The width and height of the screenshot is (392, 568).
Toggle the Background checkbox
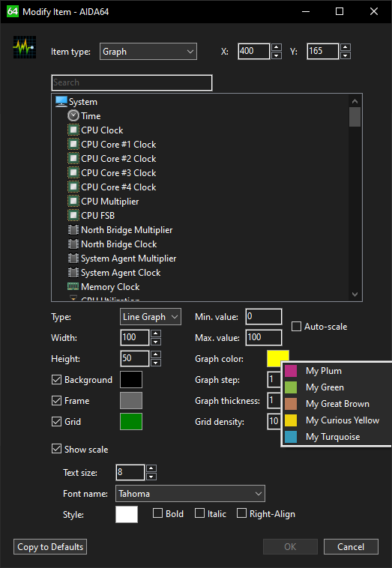(56, 380)
